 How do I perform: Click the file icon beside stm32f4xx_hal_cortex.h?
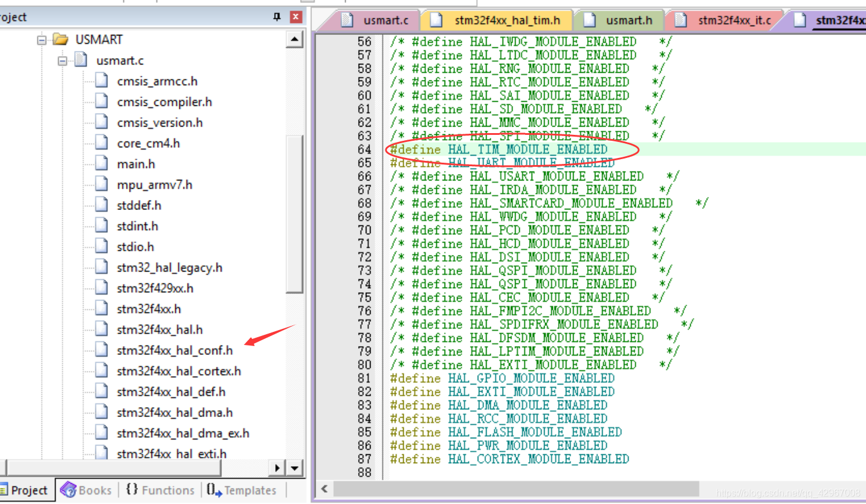click(x=102, y=370)
